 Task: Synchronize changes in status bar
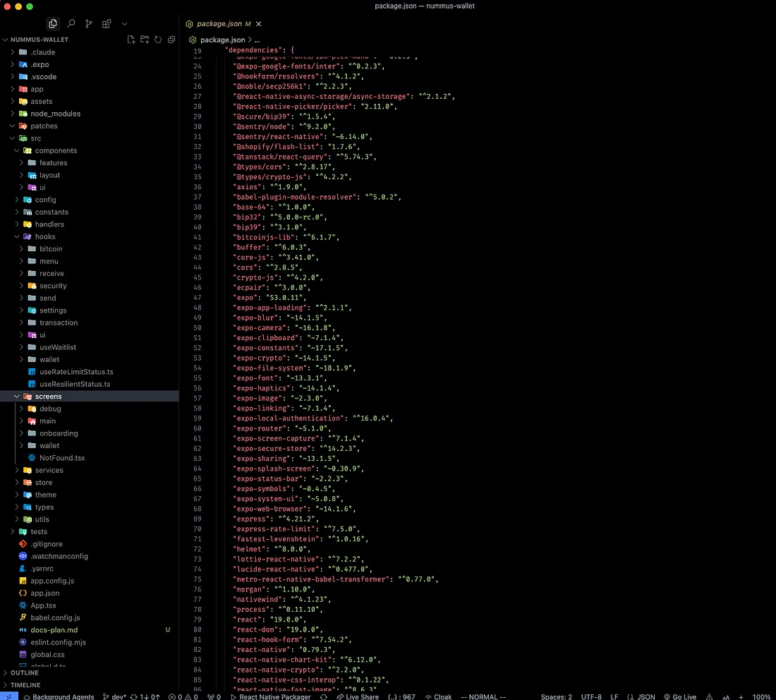point(145,696)
